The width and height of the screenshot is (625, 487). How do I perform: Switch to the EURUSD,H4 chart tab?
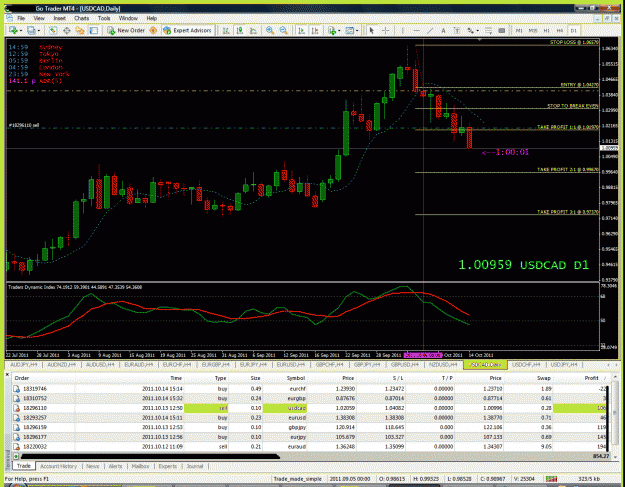coord(290,365)
